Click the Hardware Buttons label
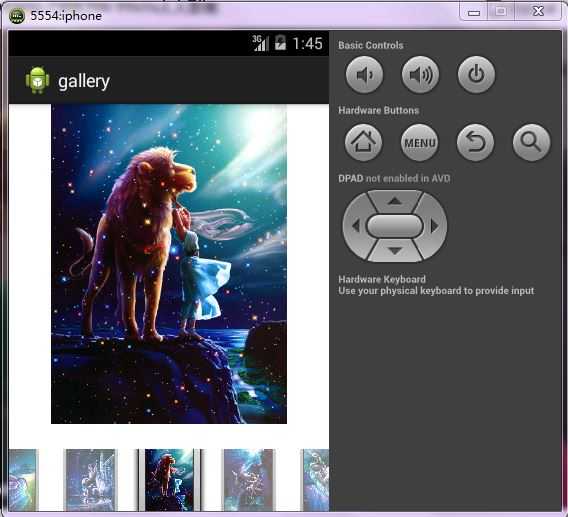The height and width of the screenshot is (517, 568). 379,110
